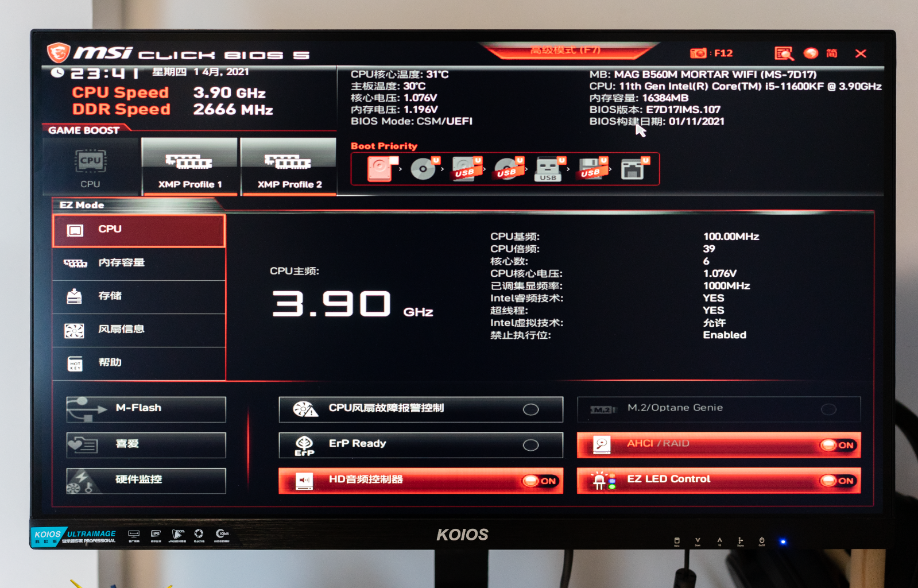Image resolution: width=918 pixels, height=588 pixels.
Task: Open the 风扇信息 fan info tab
Action: coord(139,330)
